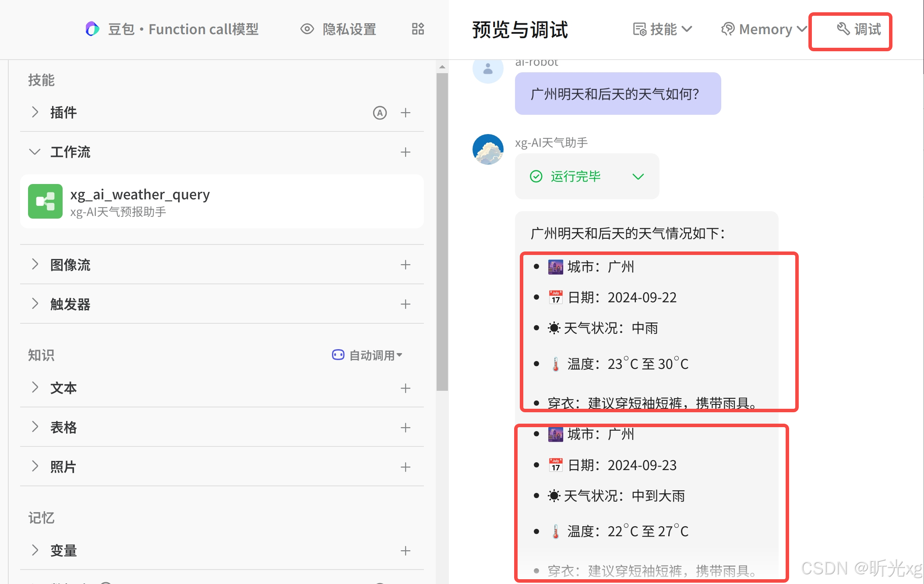Open the xg_ai_weather_query workflow icon
924x584 pixels.
coord(45,202)
